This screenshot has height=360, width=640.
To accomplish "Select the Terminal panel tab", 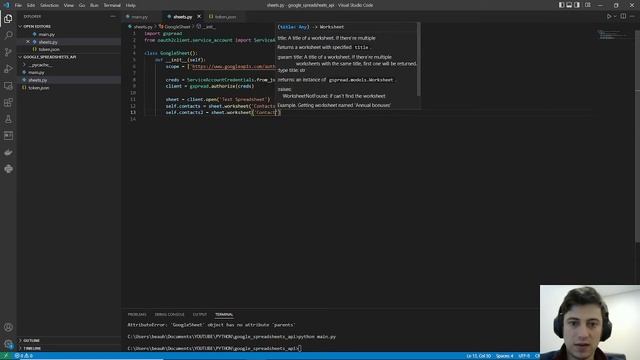I will click(224, 315).
